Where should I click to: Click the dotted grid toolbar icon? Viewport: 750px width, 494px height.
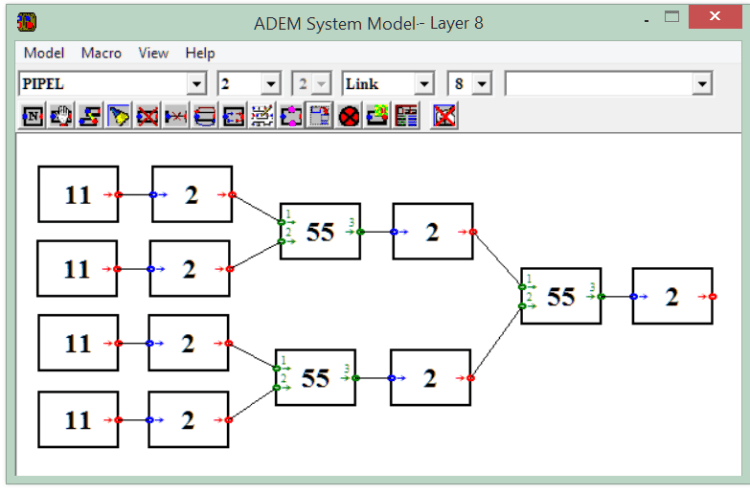263,116
